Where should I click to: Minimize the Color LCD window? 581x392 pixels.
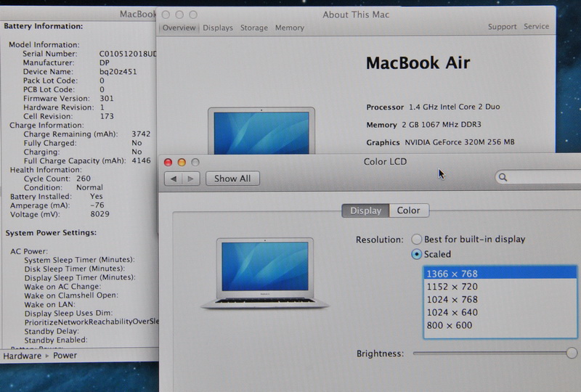click(182, 163)
